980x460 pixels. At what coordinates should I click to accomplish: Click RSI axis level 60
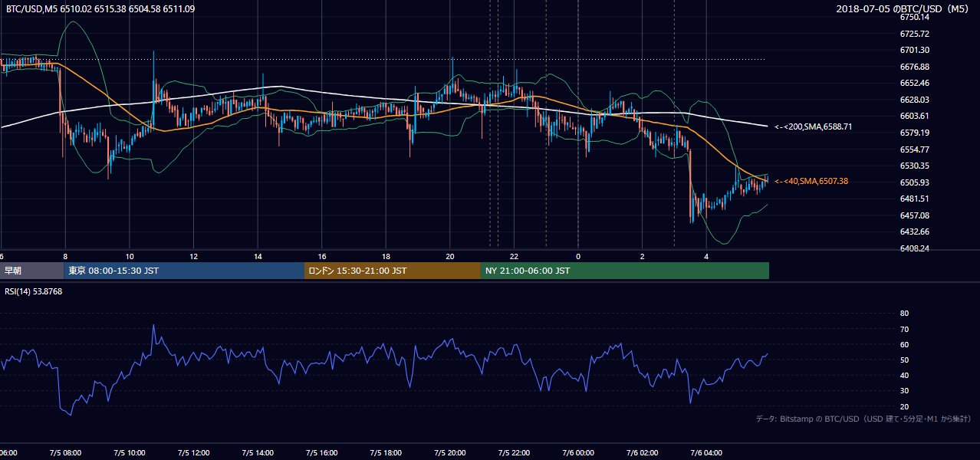click(904, 344)
